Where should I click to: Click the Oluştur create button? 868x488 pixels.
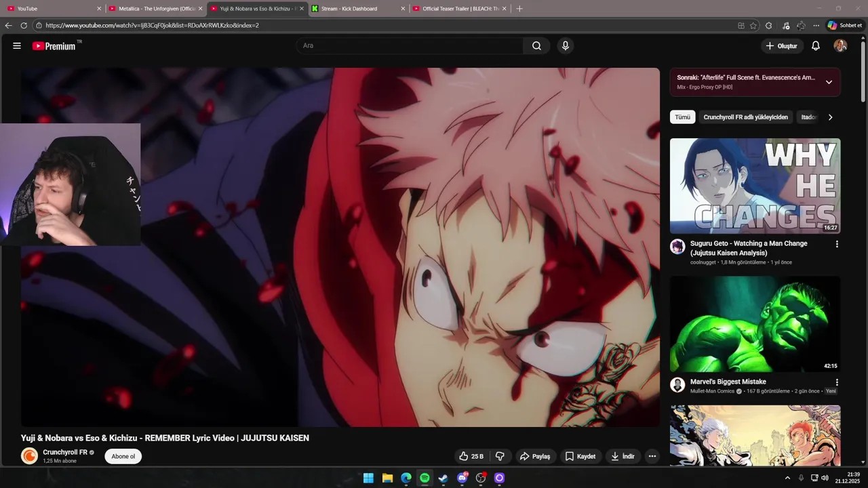[x=782, y=46]
